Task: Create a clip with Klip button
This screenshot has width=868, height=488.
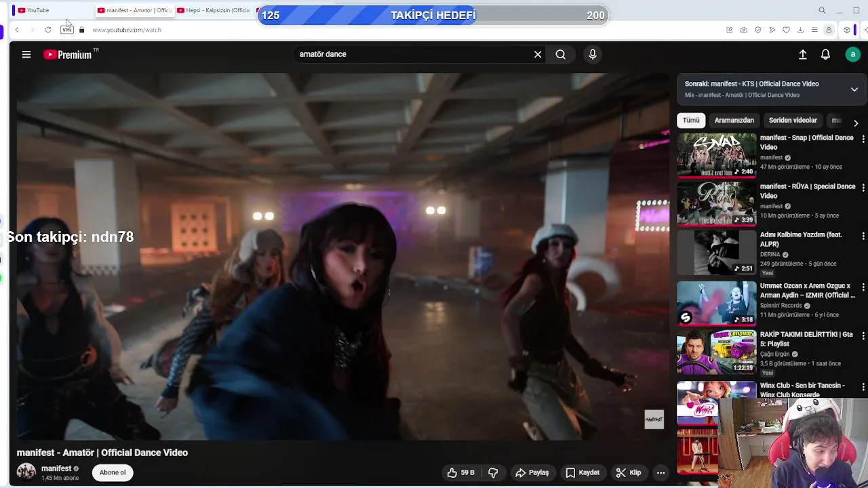Action: click(x=629, y=472)
